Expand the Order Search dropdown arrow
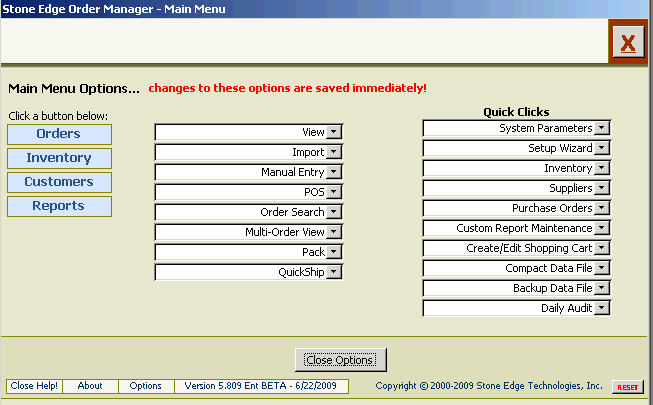Viewport: 653px width, 405px height. [x=334, y=212]
